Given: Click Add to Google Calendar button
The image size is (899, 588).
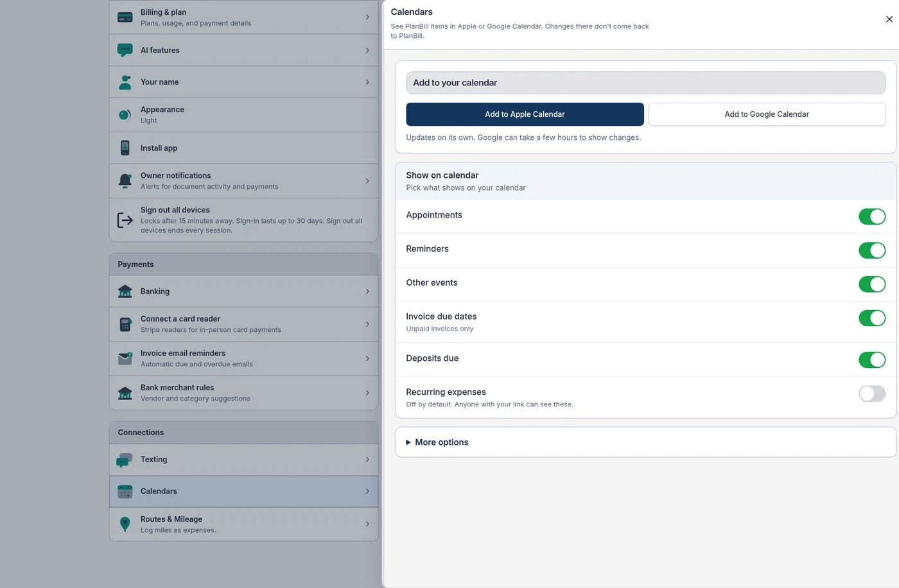Looking at the screenshot, I should 767,114.
